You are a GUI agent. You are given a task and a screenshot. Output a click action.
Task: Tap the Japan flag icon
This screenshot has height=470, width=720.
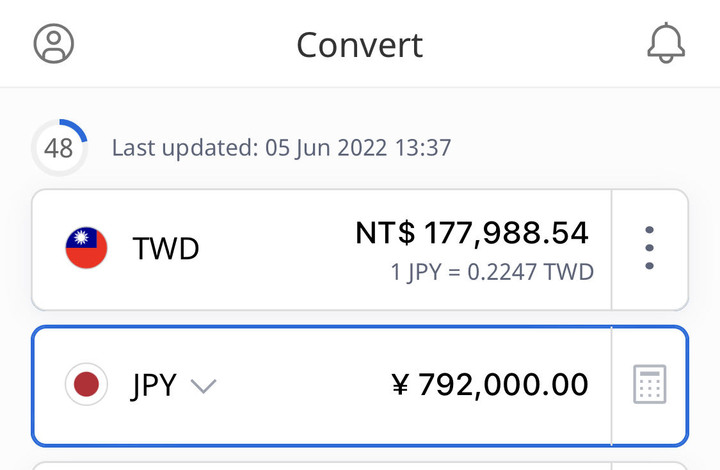[x=87, y=385]
